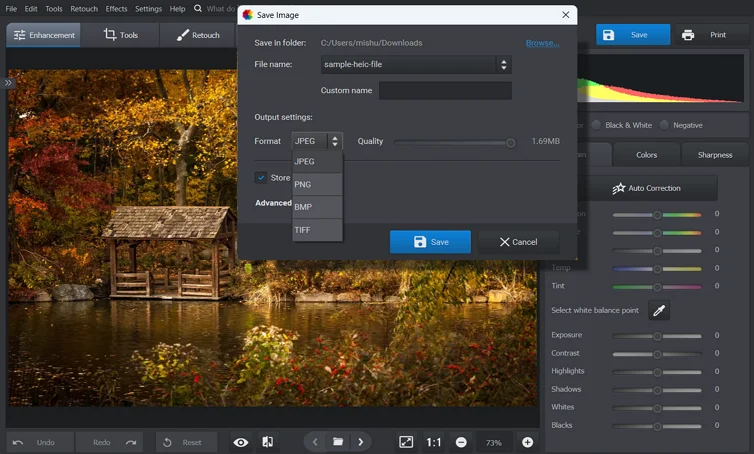
Task: Close the Save Image dialog
Action: 566,15
